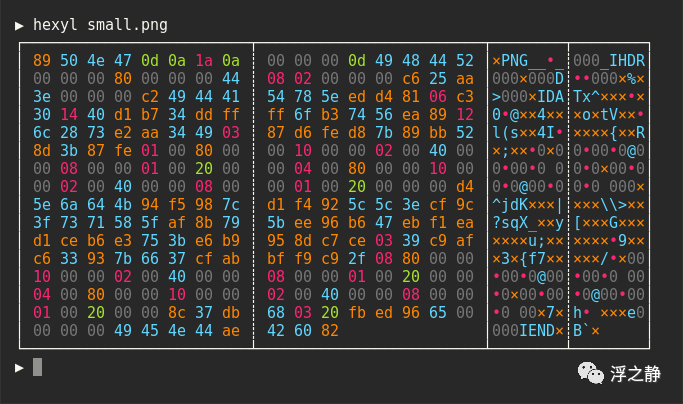Click the orange hex byte "dd"
The width and height of the screenshot is (683, 404).
(x=204, y=115)
